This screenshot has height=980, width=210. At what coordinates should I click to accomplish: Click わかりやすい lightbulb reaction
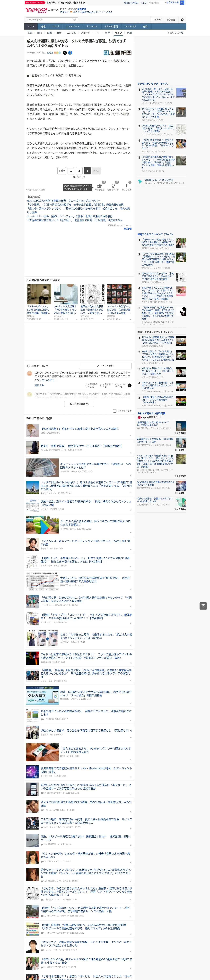click(113, 186)
